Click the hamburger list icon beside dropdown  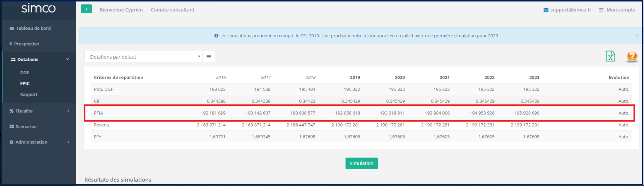209,57
